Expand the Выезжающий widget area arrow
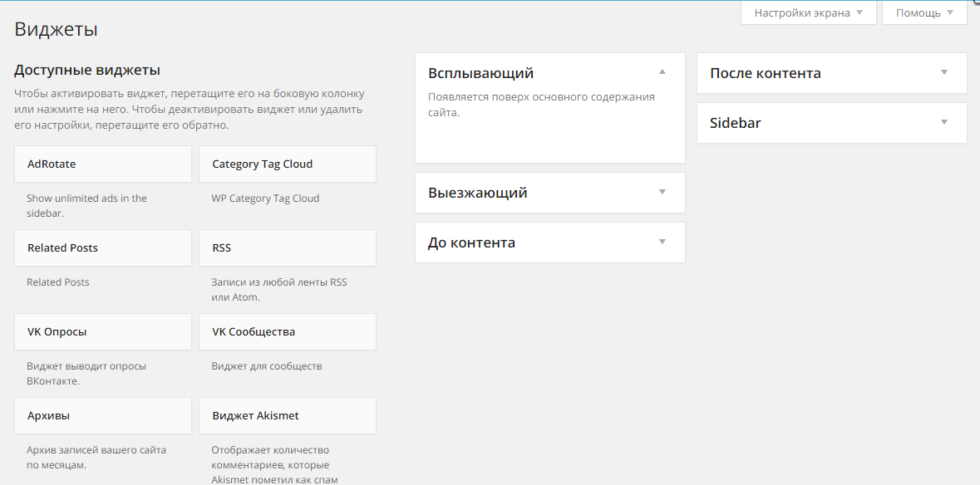The image size is (980, 485). pyautogui.click(x=662, y=192)
